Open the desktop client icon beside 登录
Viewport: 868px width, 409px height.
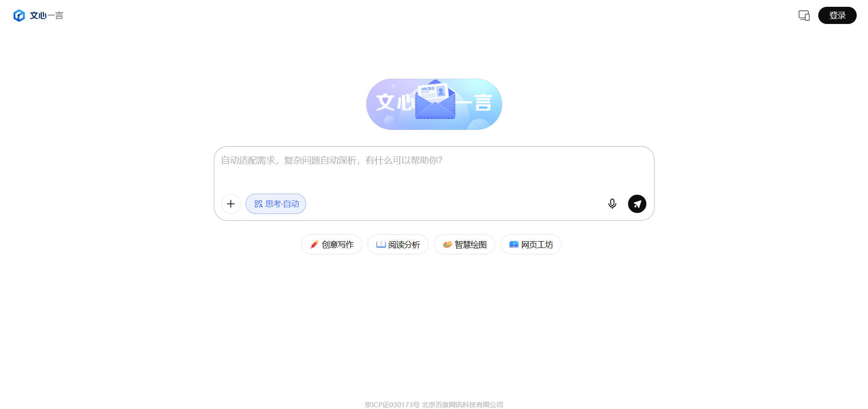[804, 15]
